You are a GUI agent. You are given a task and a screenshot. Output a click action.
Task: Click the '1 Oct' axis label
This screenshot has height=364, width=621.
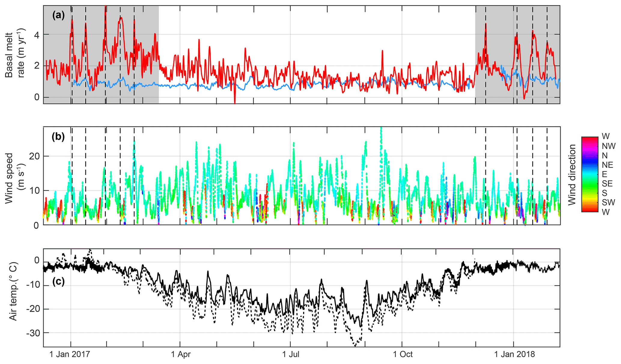pyautogui.click(x=403, y=354)
